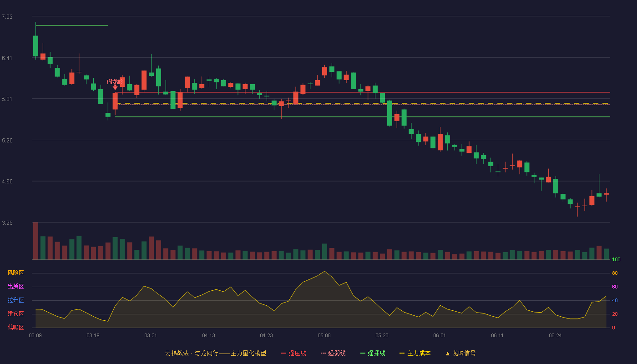Click the first green candlestick at 03-09
Image resolution: width=637 pixels, height=364 pixels.
[35, 46]
